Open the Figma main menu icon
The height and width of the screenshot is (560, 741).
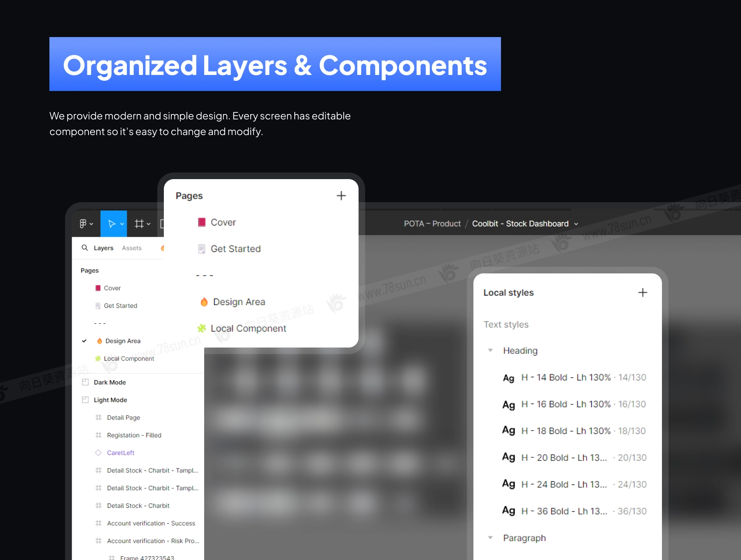(83, 224)
